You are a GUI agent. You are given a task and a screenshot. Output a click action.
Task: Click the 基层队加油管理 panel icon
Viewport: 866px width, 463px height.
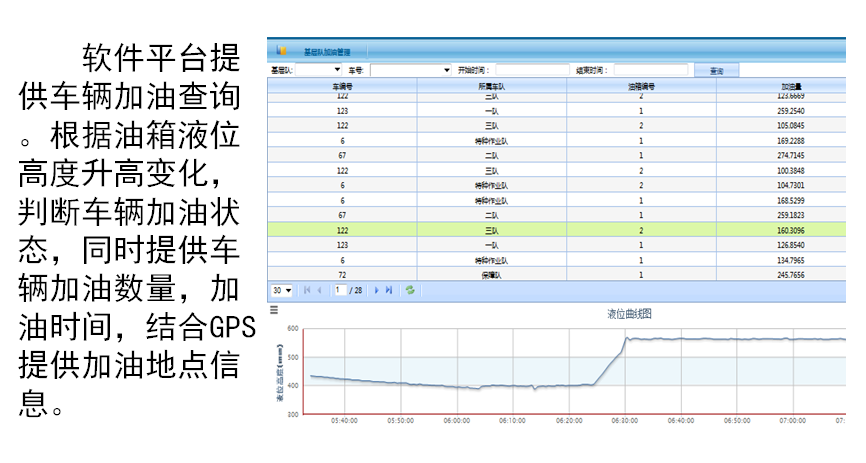pyautogui.click(x=281, y=51)
